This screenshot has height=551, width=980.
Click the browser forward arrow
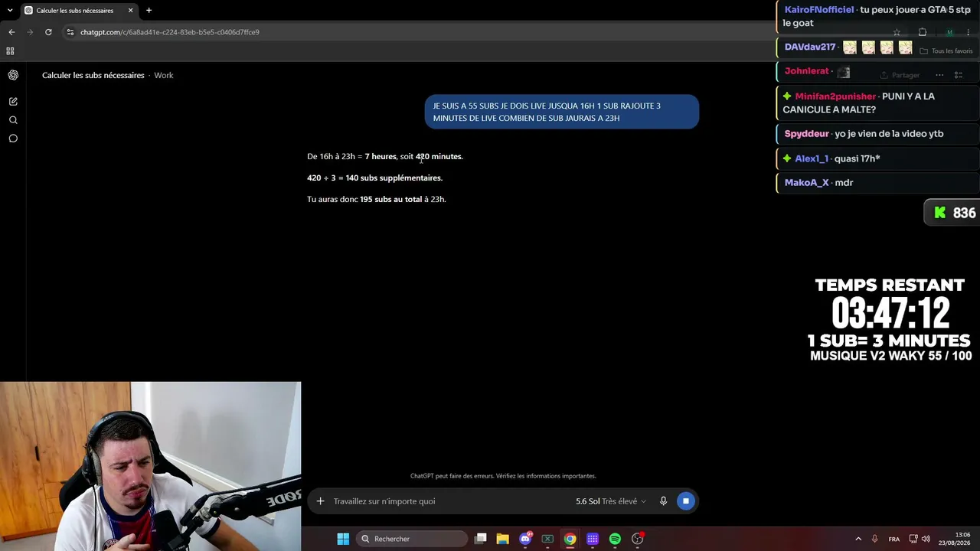click(x=30, y=32)
